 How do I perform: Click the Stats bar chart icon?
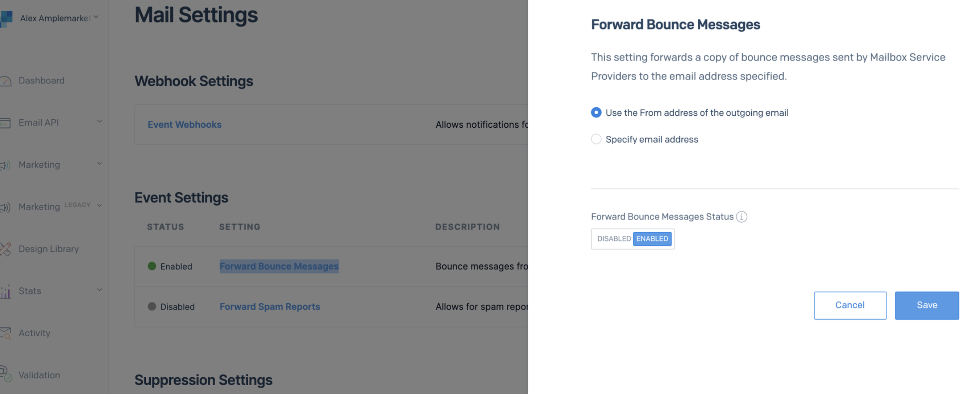pos(5,291)
